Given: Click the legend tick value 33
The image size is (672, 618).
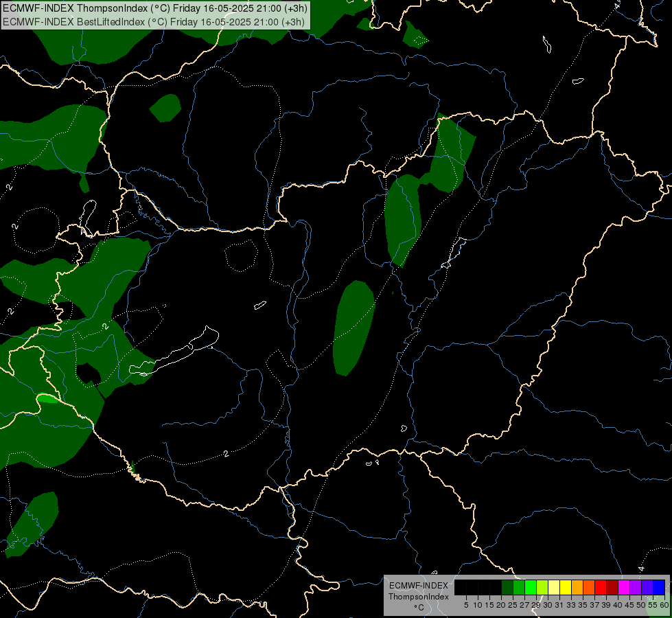Looking at the screenshot, I should click(571, 605).
